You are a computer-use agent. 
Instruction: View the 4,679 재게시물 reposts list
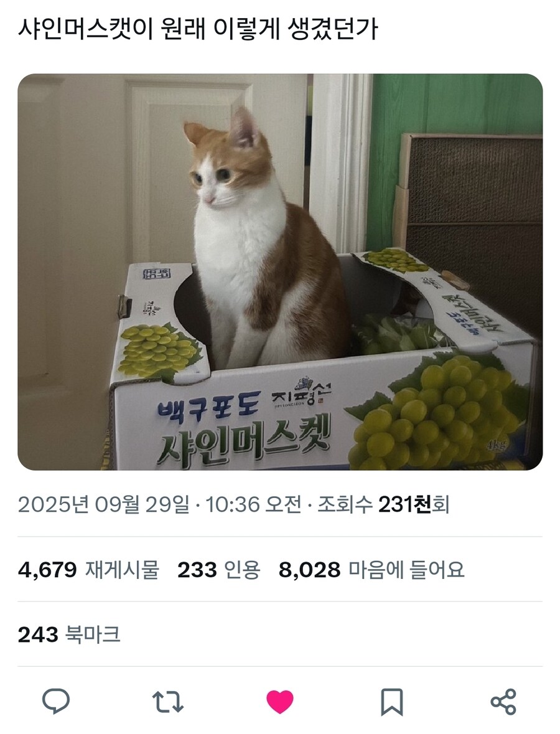(88, 570)
